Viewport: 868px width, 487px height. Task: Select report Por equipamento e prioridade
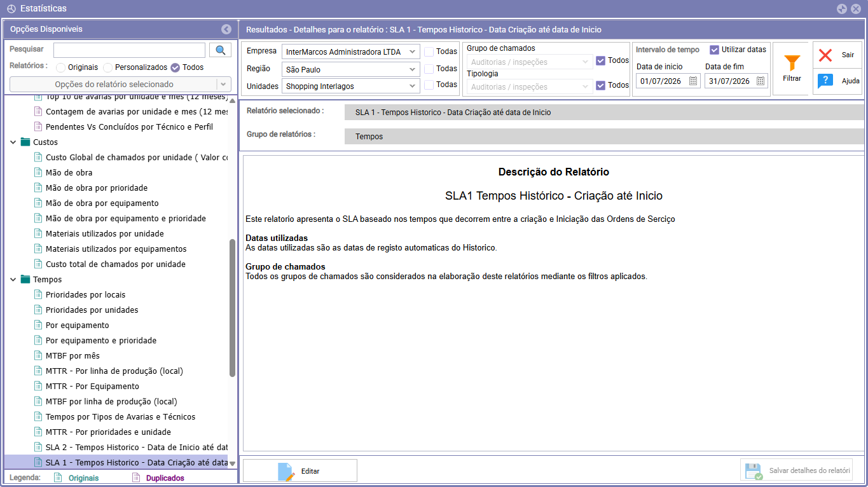(101, 340)
